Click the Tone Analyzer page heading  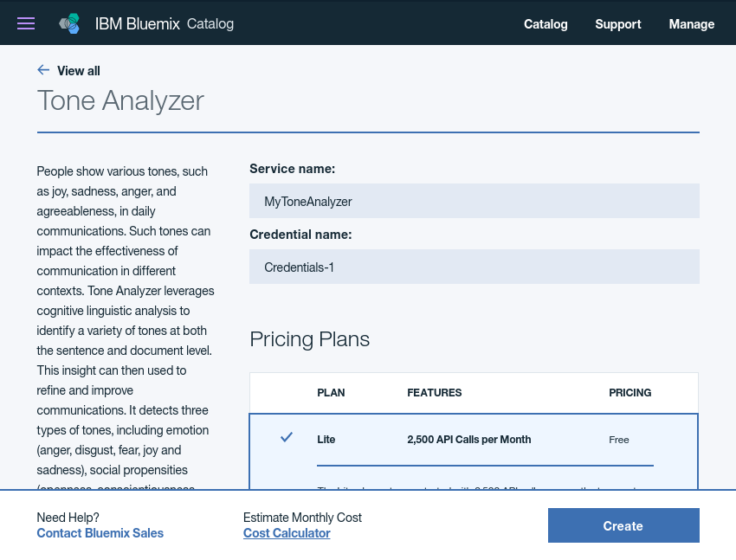pyautogui.click(x=120, y=100)
